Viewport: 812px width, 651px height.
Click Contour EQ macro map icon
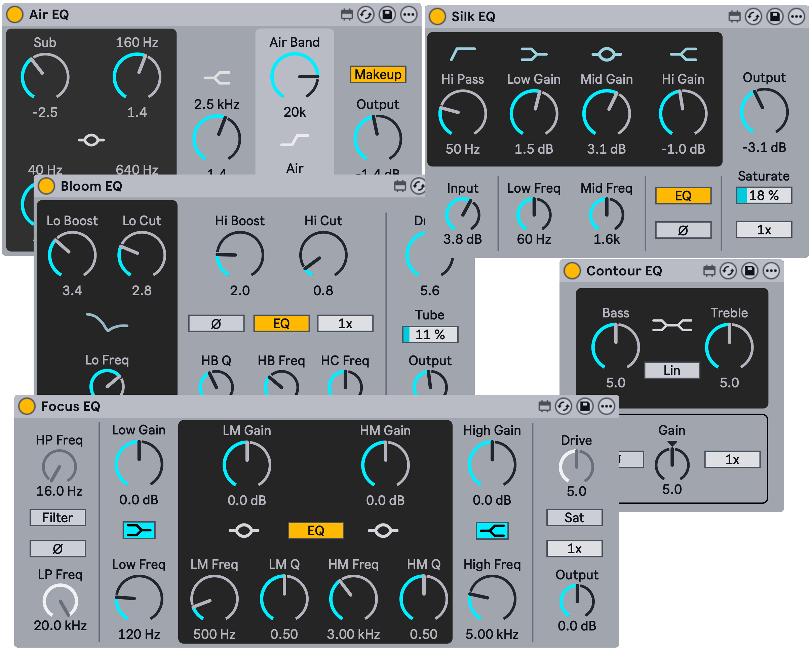click(709, 271)
